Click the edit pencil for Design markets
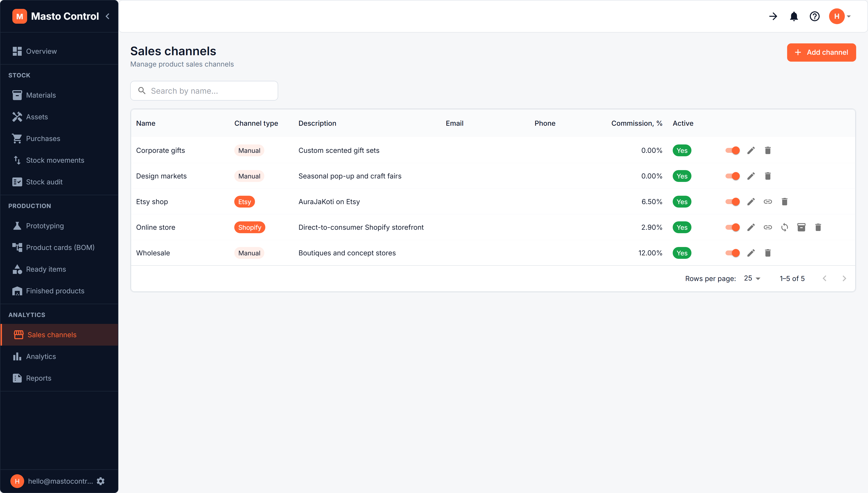 coord(751,176)
